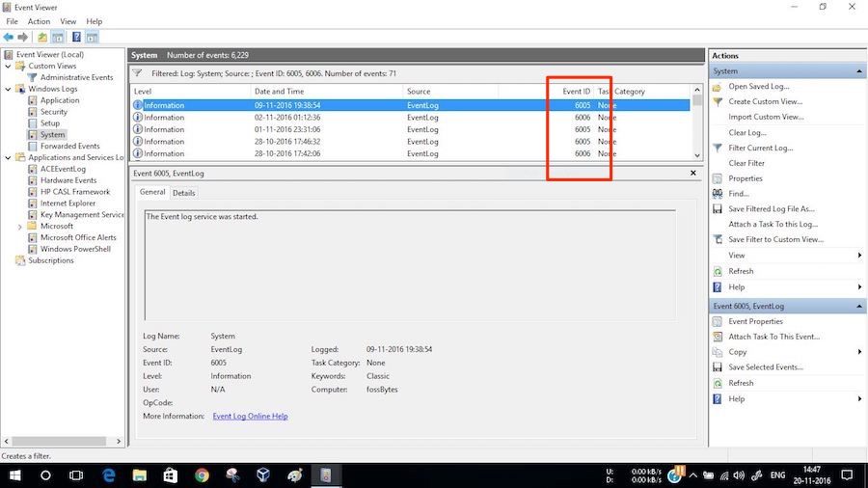The width and height of the screenshot is (868, 488).
Task: Open Microsoft Store from taskbar
Action: point(171,475)
